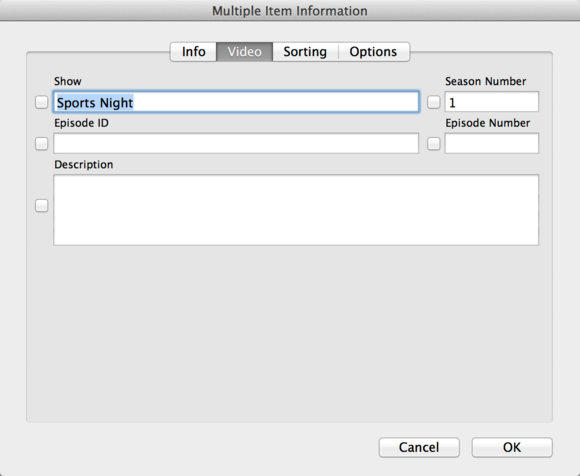Open the Sorting tab
Viewport: 580px width, 476px height.
(x=305, y=52)
